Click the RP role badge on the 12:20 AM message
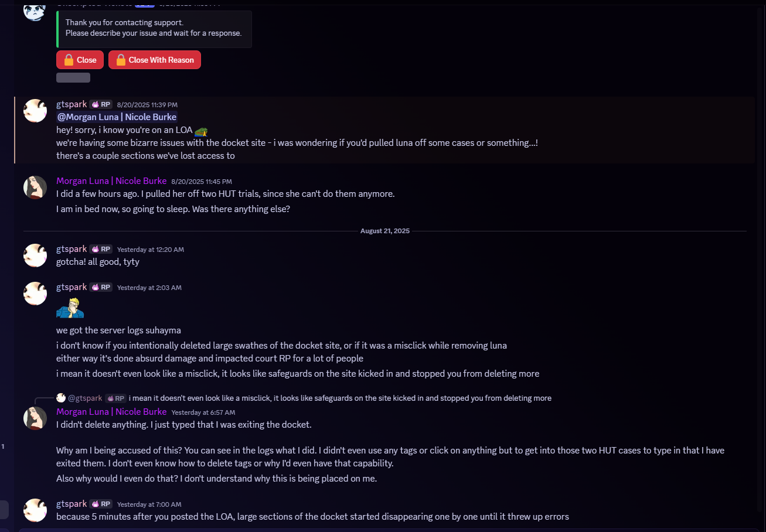The image size is (766, 532). click(101, 249)
